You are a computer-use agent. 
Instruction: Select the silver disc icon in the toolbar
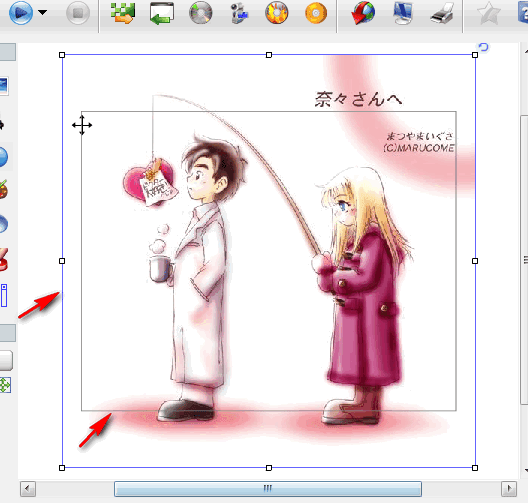tap(201, 13)
